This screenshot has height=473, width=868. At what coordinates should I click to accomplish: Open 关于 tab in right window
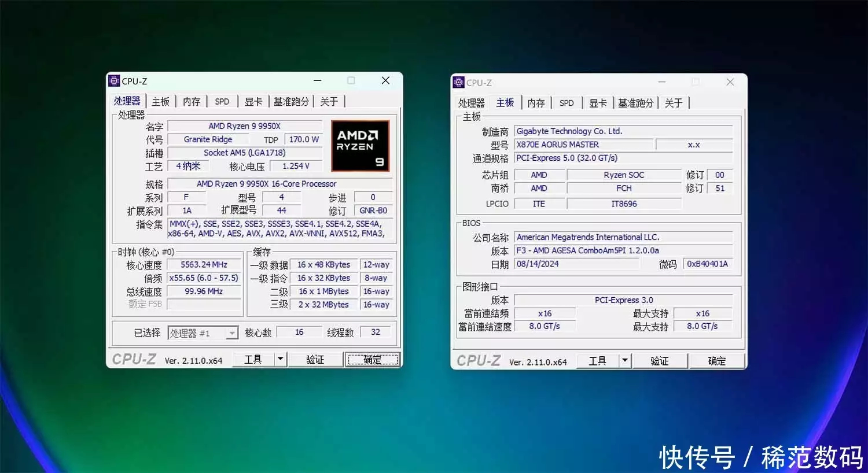tap(674, 103)
